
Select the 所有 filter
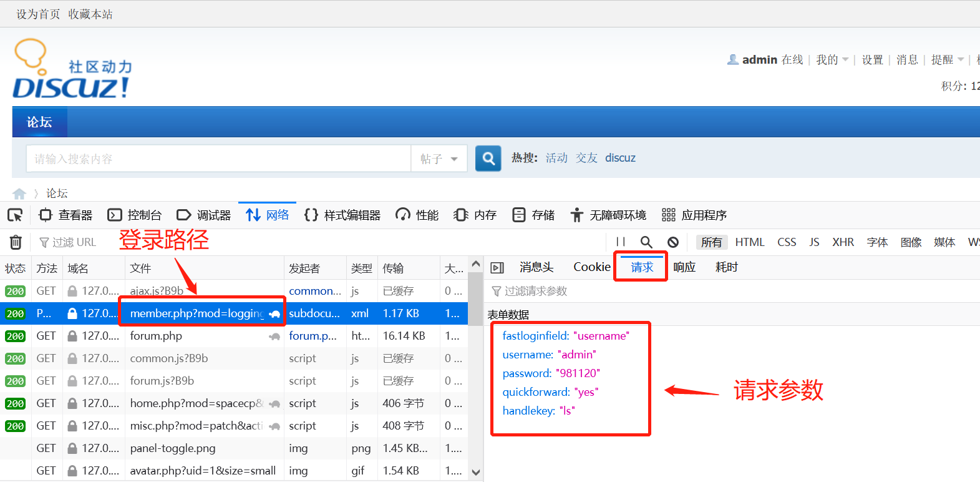pyautogui.click(x=712, y=242)
